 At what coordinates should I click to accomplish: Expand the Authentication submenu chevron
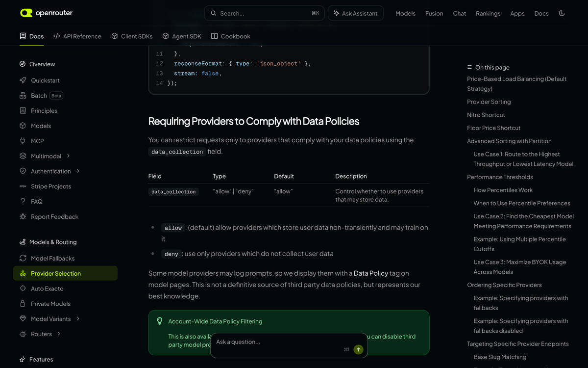(x=78, y=171)
